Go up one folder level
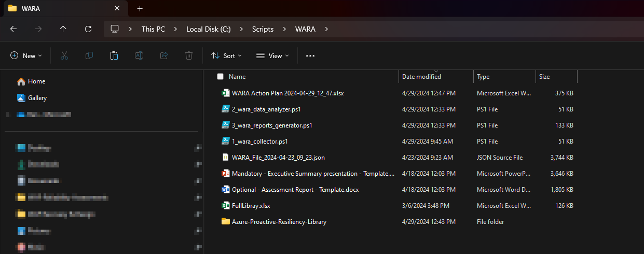This screenshot has height=254, width=644. click(x=63, y=29)
